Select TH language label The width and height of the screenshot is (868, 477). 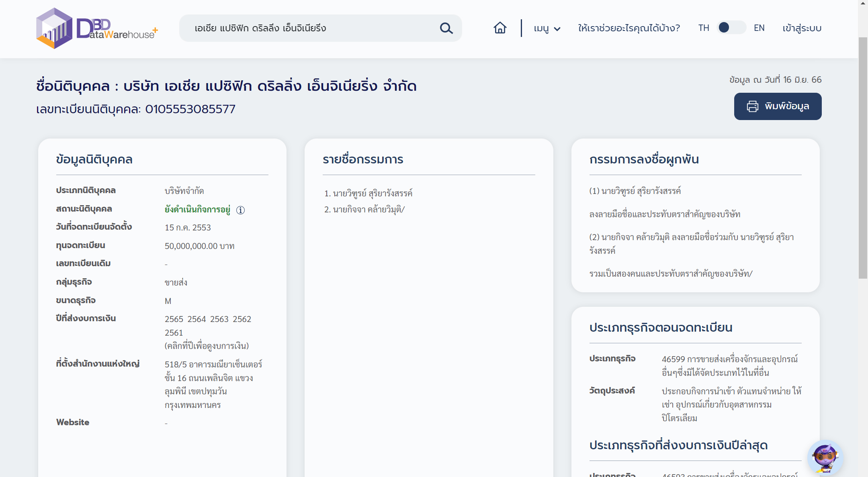[703, 28]
